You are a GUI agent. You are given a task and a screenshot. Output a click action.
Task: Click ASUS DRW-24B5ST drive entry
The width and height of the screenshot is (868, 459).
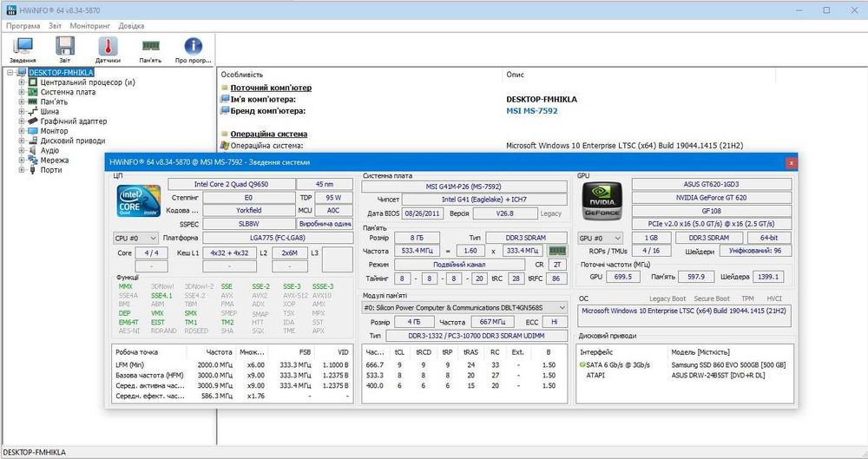point(716,376)
